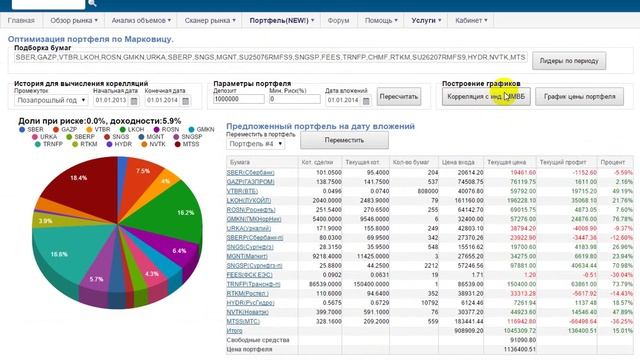Image resolution: width=640 pixels, height=360 pixels.
Task: Focus the Мин. Риск(%) input field
Action: coord(295,99)
